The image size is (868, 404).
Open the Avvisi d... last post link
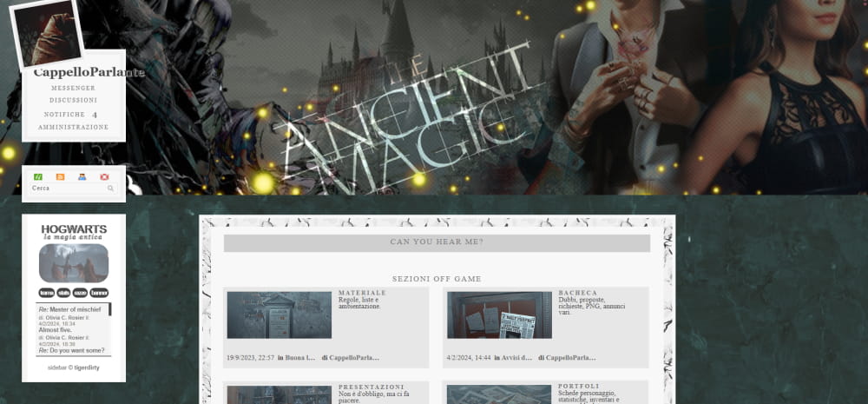516,358
